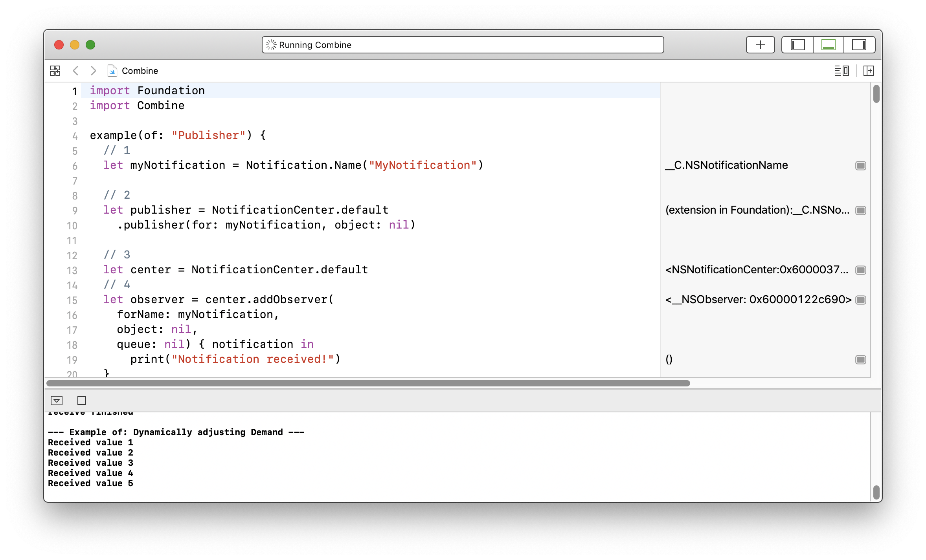Click line number 9 in the gutter
Screen dimensions: 926x560
click(74, 210)
